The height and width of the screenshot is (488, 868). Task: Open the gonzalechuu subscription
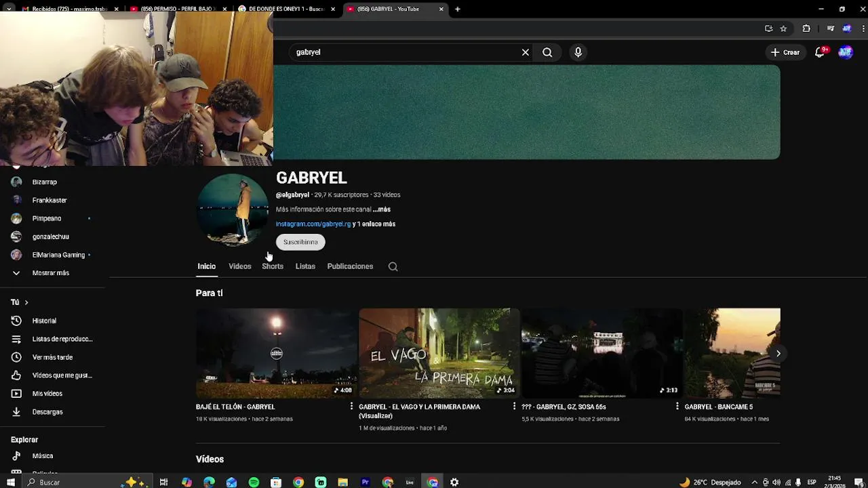pyautogui.click(x=52, y=237)
